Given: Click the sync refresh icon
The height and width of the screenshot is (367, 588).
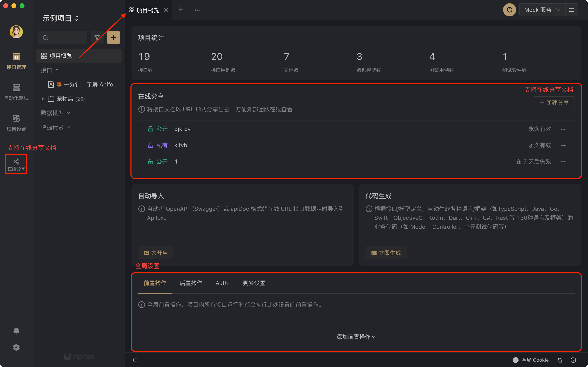Looking at the screenshot, I should pyautogui.click(x=509, y=10).
